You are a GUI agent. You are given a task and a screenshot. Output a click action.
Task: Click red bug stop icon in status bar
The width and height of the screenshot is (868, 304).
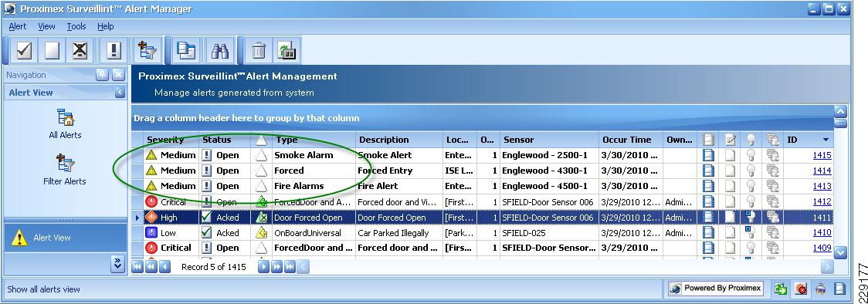[801, 289]
